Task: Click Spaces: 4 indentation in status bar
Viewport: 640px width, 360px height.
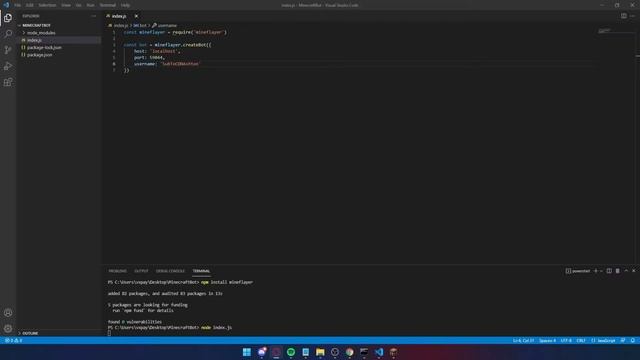Action: point(547,340)
